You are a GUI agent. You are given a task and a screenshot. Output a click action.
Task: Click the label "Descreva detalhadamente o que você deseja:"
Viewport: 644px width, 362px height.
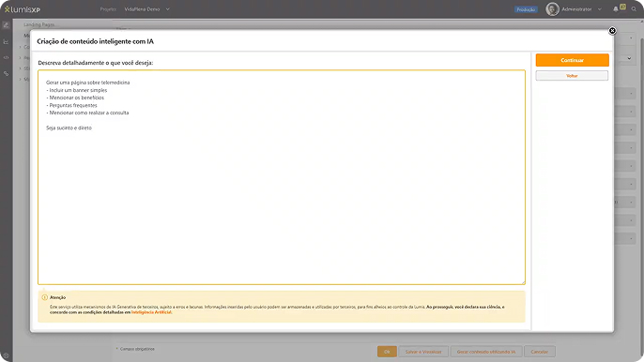[96, 63]
